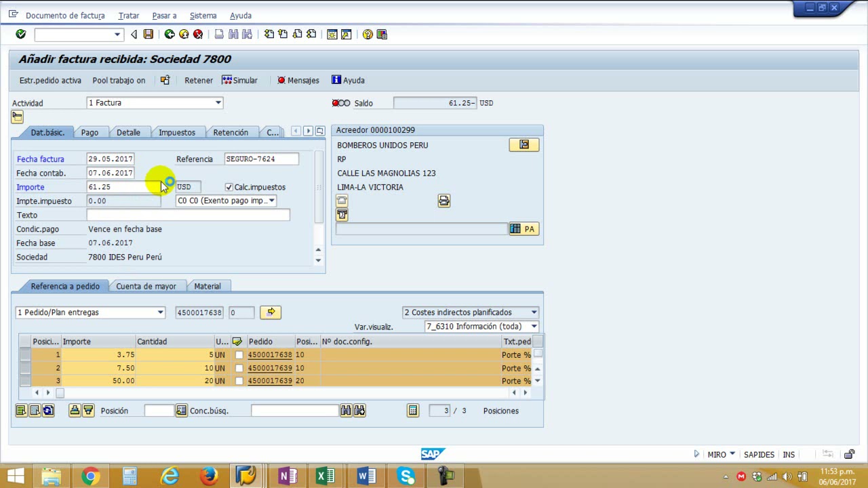The height and width of the screenshot is (488, 868).
Task: Check the box for item row 3
Action: (x=239, y=381)
